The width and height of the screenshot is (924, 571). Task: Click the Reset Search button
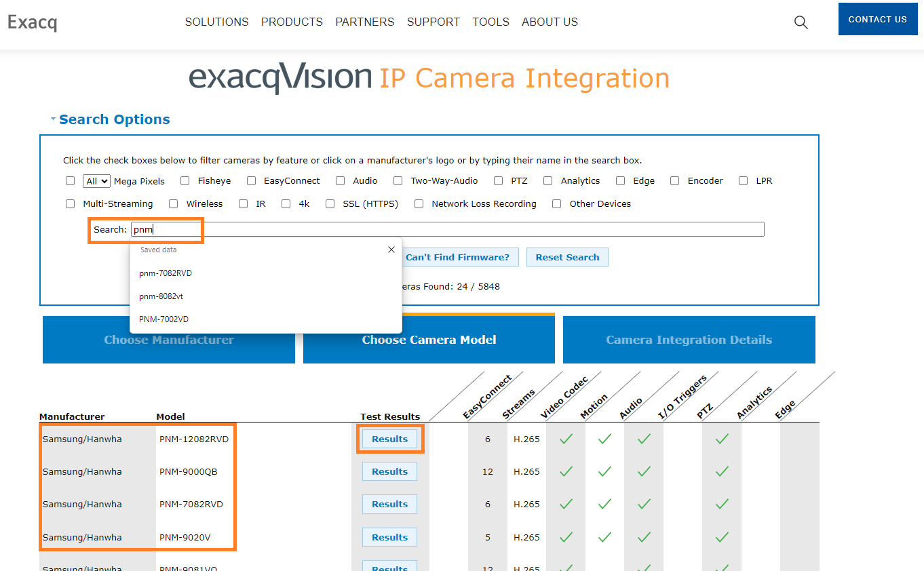click(x=567, y=257)
